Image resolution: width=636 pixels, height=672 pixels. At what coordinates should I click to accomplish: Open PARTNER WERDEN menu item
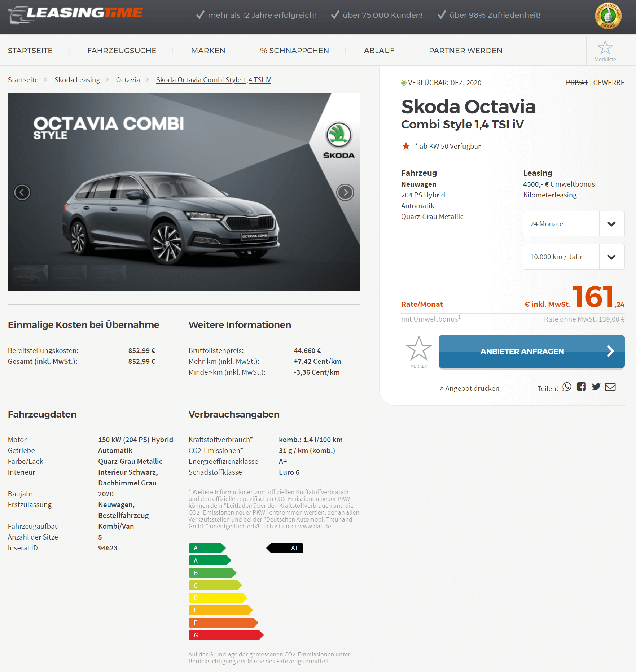pyautogui.click(x=465, y=51)
